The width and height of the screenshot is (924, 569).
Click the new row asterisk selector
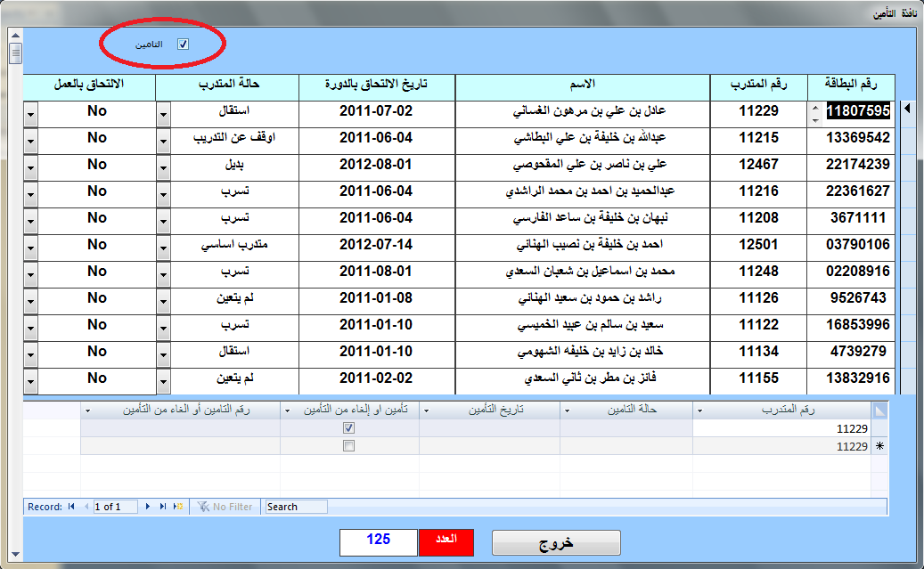coord(879,446)
